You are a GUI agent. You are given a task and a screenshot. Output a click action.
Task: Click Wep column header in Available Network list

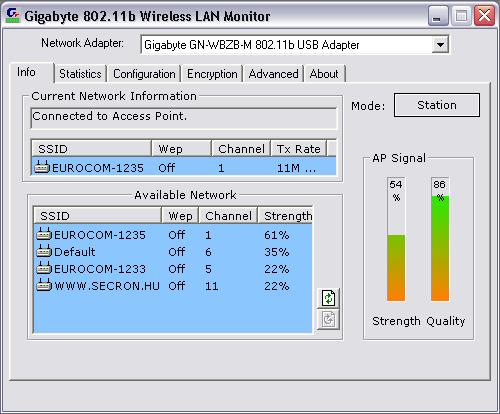click(180, 216)
